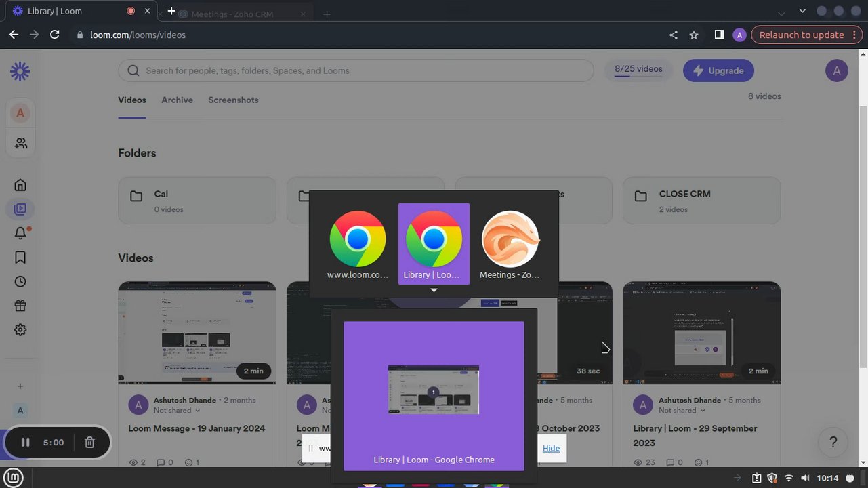Open user account avatar at top right

[x=837, y=70]
